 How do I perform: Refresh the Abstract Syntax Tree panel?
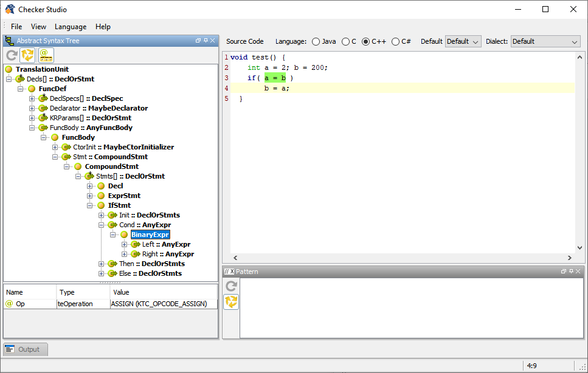(x=11, y=55)
